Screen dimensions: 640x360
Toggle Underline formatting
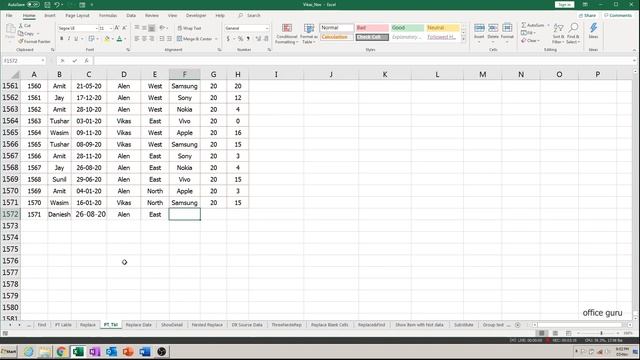click(76, 39)
